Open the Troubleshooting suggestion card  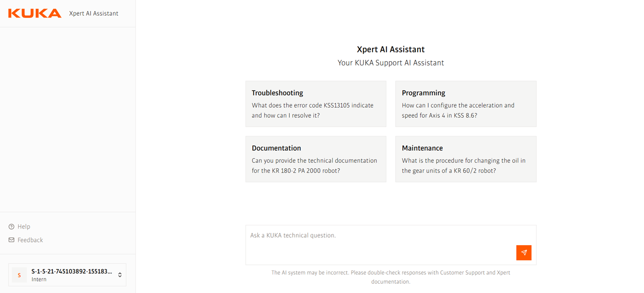click(x=316, y=104)
